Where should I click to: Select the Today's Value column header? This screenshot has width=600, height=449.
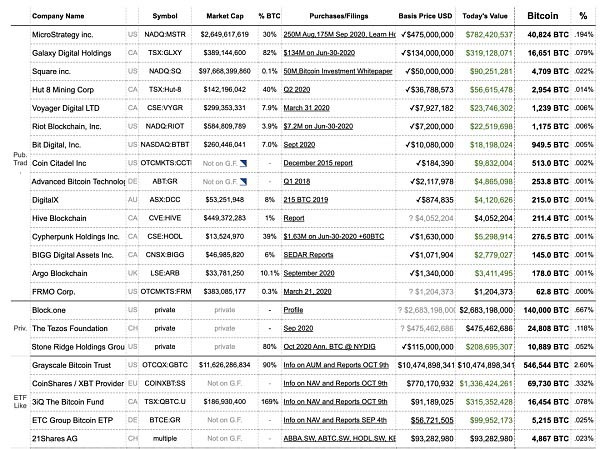coord(485,16)
